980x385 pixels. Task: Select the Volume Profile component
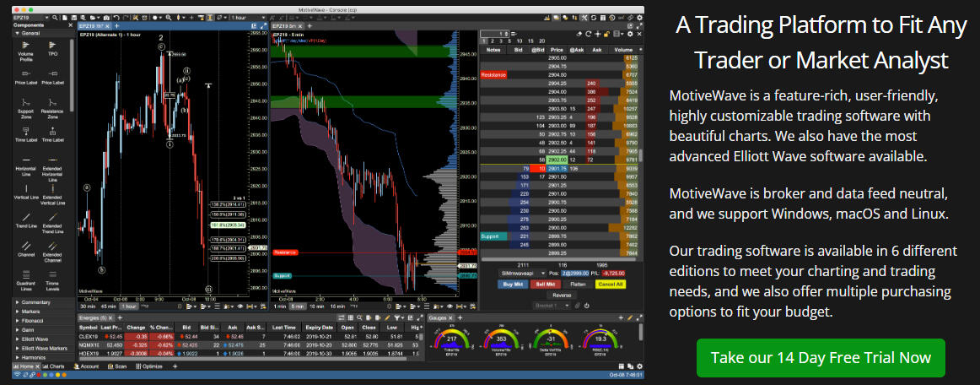[25, 52]
